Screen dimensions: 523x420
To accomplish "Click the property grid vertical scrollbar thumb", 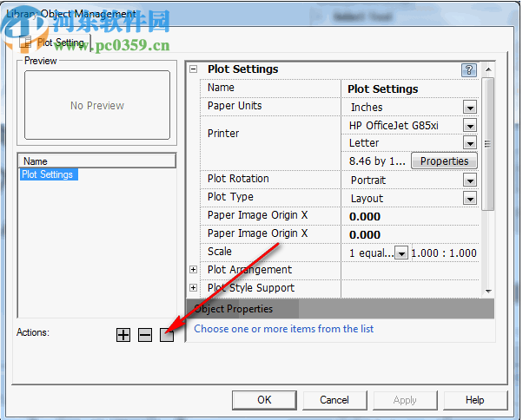I will click(x=488, y=144).
